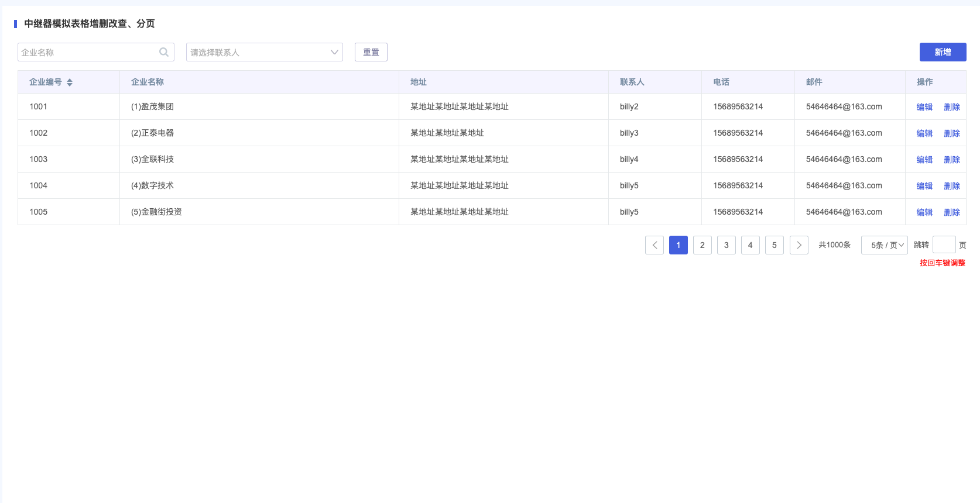Delete row 1001 盈茂集团

tap(952, 107)
